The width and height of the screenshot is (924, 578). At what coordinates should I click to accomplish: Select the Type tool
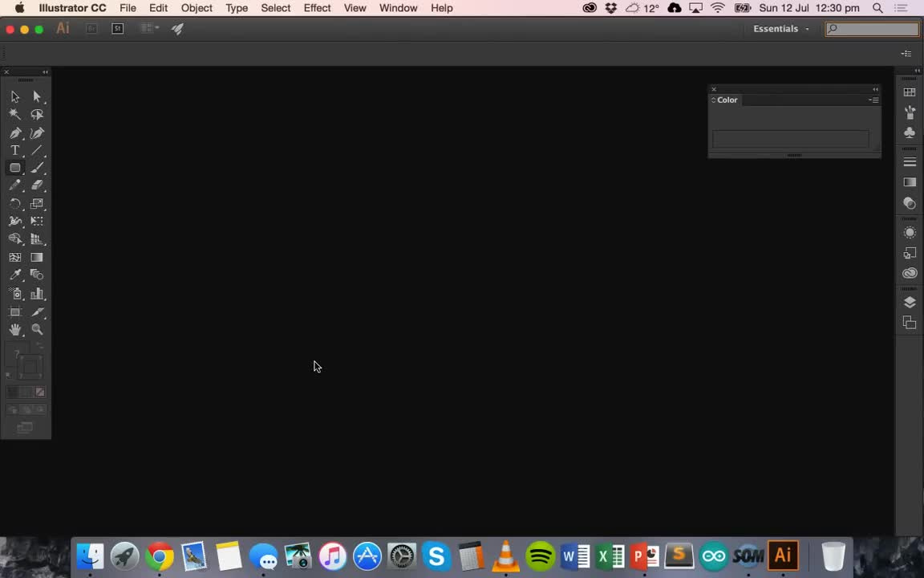click(14, 150)
